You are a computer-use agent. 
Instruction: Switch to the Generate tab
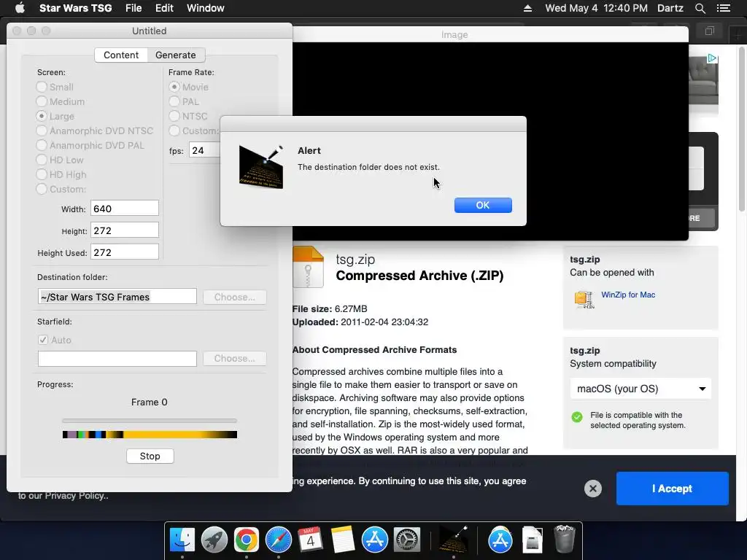[x=176, y=55]
